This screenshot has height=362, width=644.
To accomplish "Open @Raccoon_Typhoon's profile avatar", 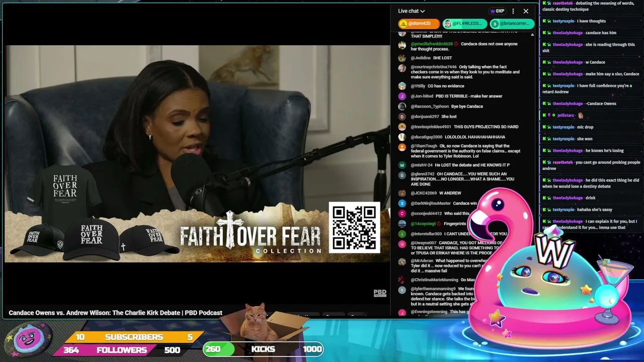I will pyautogui.click(x=402, y=107).
